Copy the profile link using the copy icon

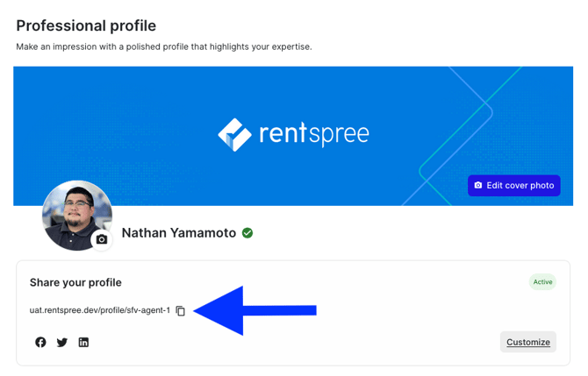point(181,311)
